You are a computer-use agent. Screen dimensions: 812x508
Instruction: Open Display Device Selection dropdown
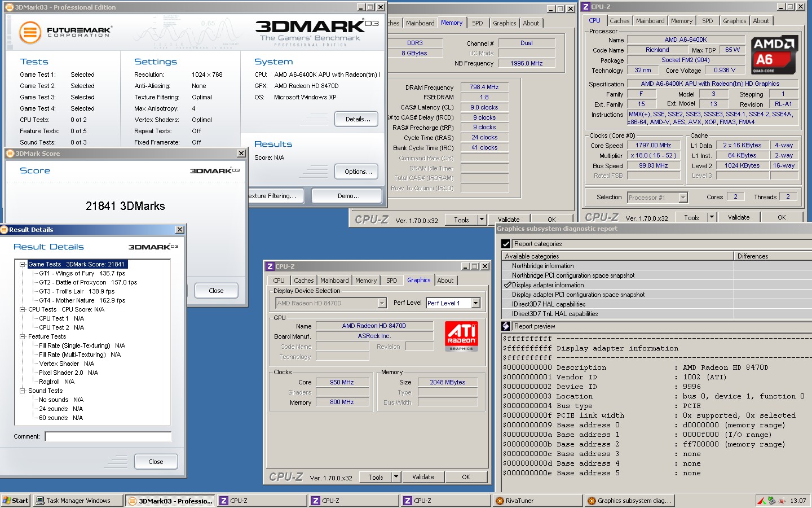pyautogui.click(x=382, y=303)
